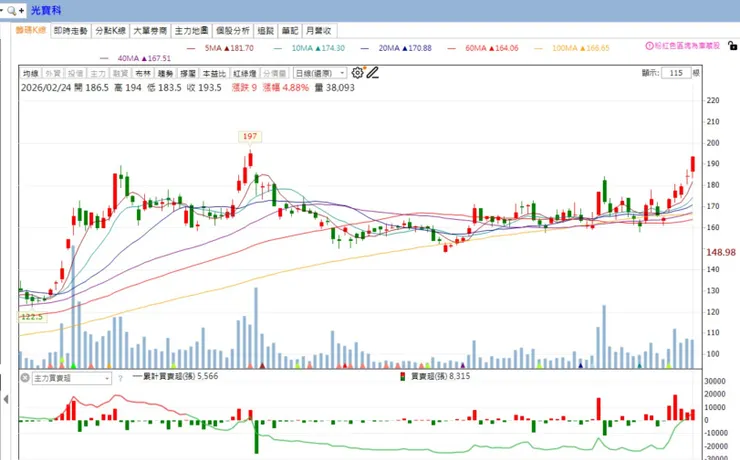Open dropdown arrow next to magnifier
Viewport: 740px width, 460px height.
click(x=2, y=10)
